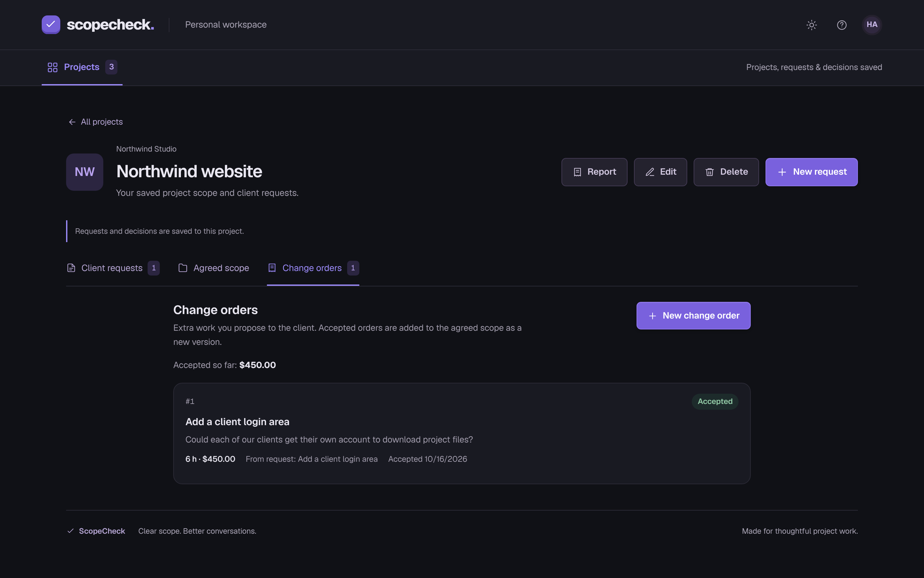Click the Northwind website project title
The image size is (924, 578).
(189, 171)
